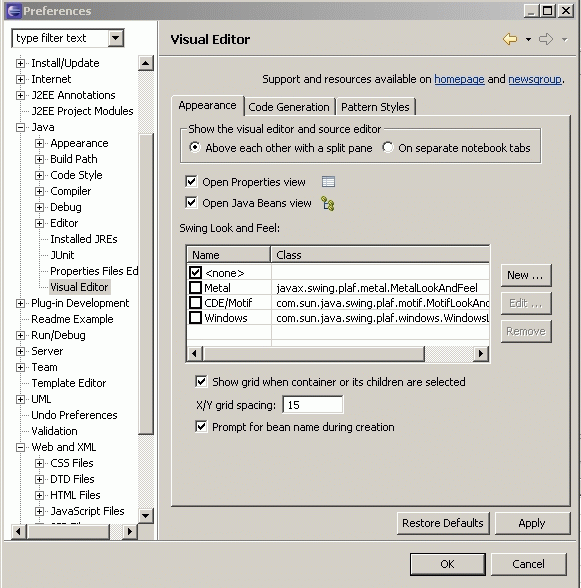This screenshot has width=581, height=588.
Task: Uncheck Open Properties view checkbox
Action: pyautogui.click(x=191, y=182)
